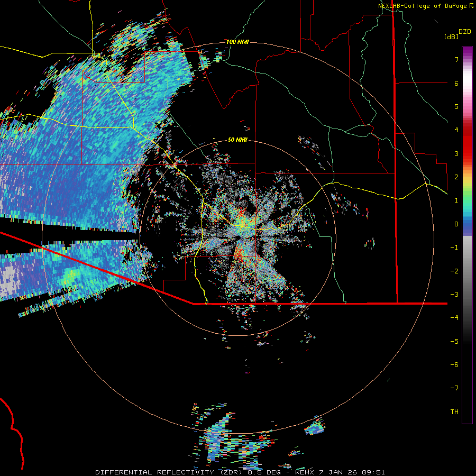This screenshot has width=476, height=476.
Task: Click the [dB] unit label
Action: pos(451,36)
